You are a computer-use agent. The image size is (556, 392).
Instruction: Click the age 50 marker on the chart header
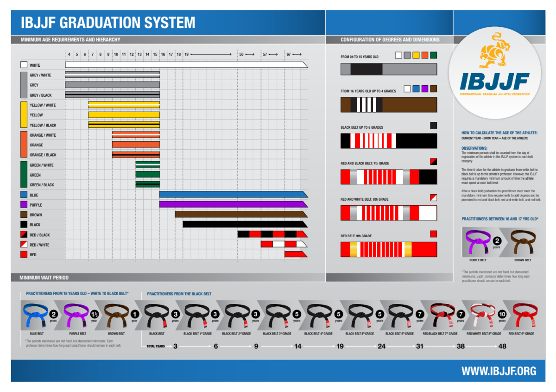[241, 55]
